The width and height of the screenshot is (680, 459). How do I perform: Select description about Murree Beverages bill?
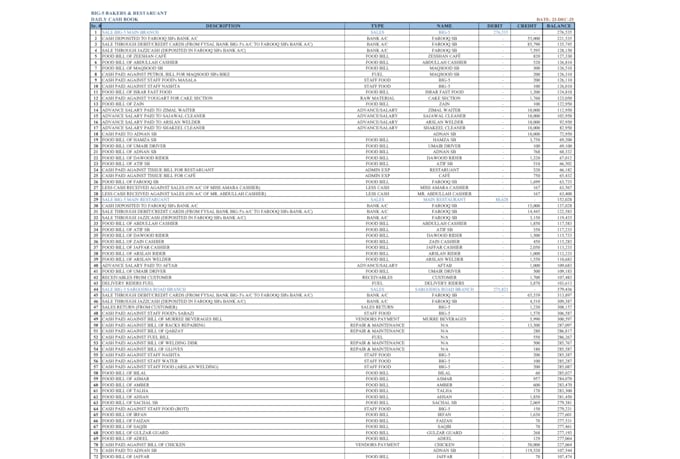pyautogui.click(x=162, y=319)
